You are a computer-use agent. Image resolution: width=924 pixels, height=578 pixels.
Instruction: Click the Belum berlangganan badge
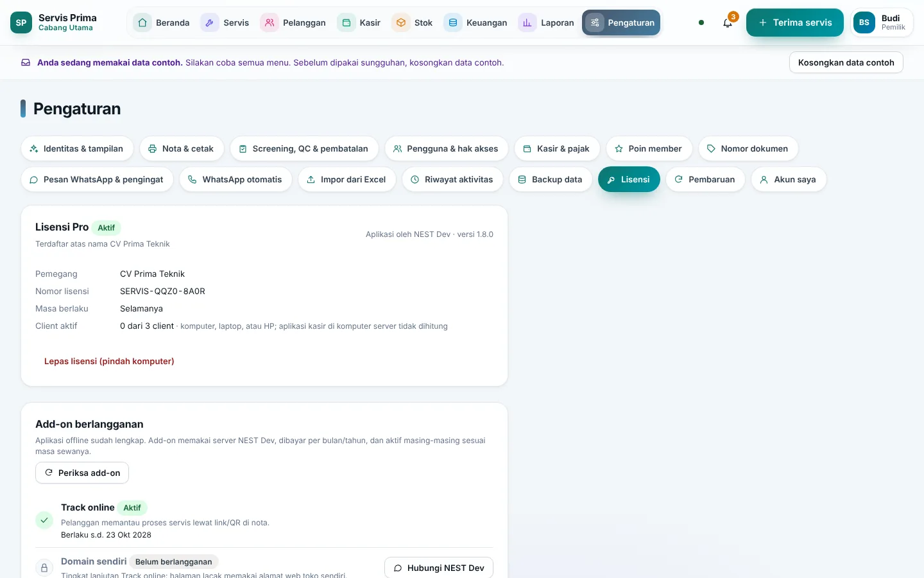coord(173,561)
